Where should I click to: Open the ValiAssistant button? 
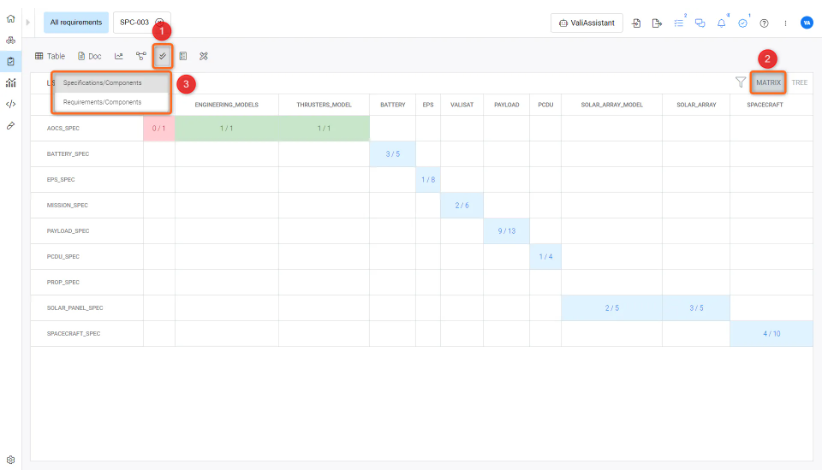(586, 23)
